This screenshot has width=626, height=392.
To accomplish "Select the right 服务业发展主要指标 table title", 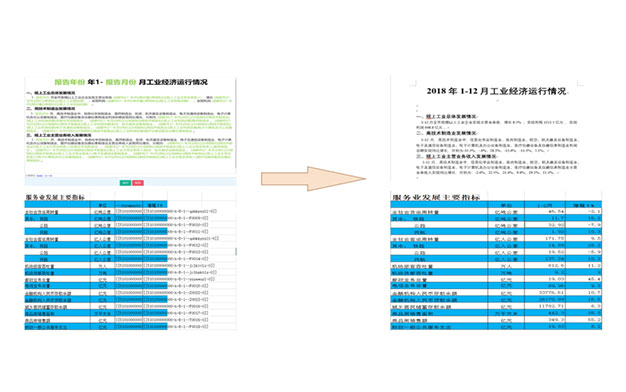I will [x=436, y=197].
